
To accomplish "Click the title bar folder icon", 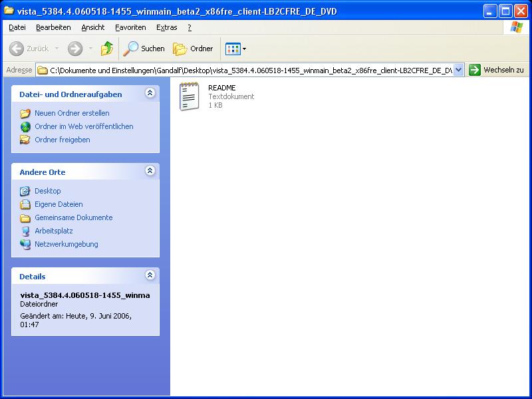I will pos(9,11).
